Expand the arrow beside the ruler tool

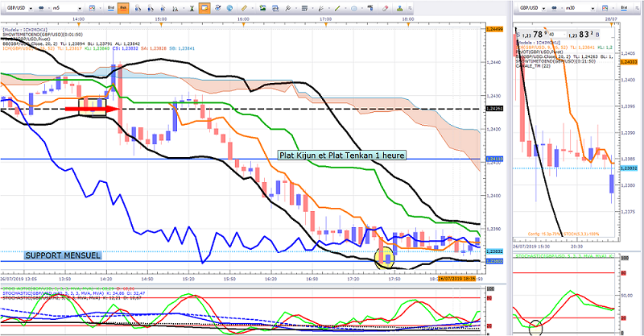(x=251, y=8)
